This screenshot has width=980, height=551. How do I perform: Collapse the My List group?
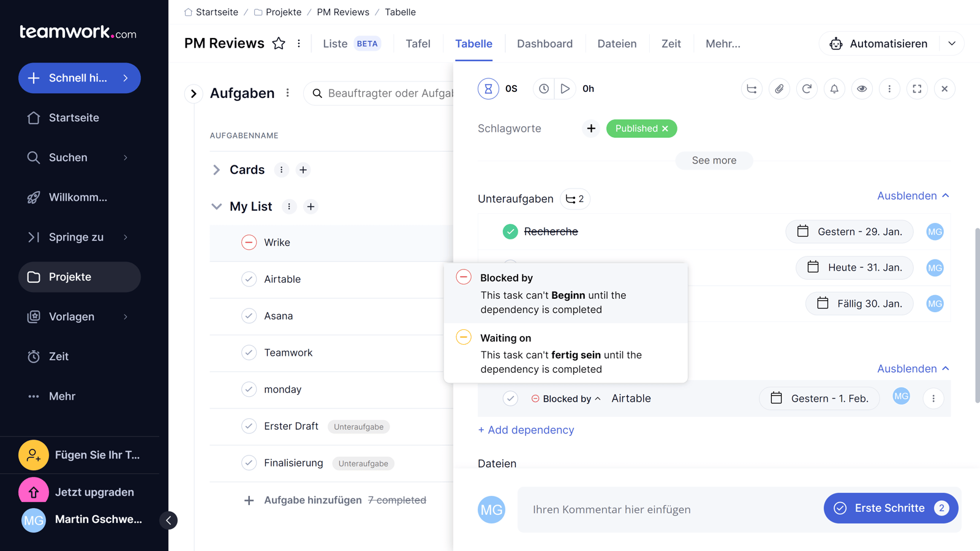(217, 206)
